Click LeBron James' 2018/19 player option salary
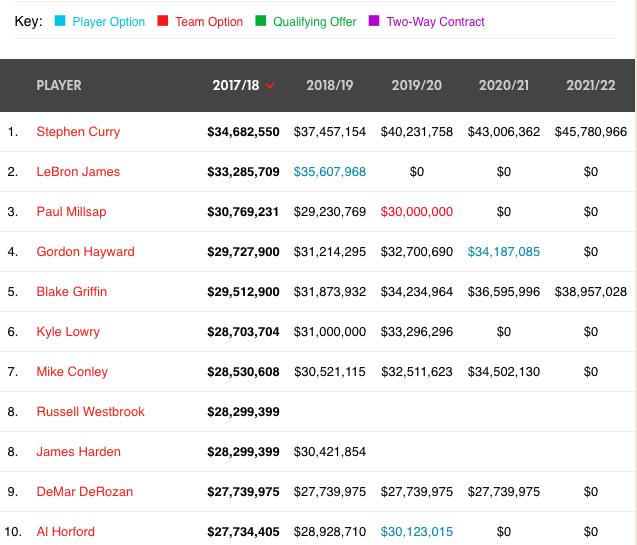Screen dimensions: 637x545 [330, 171]
